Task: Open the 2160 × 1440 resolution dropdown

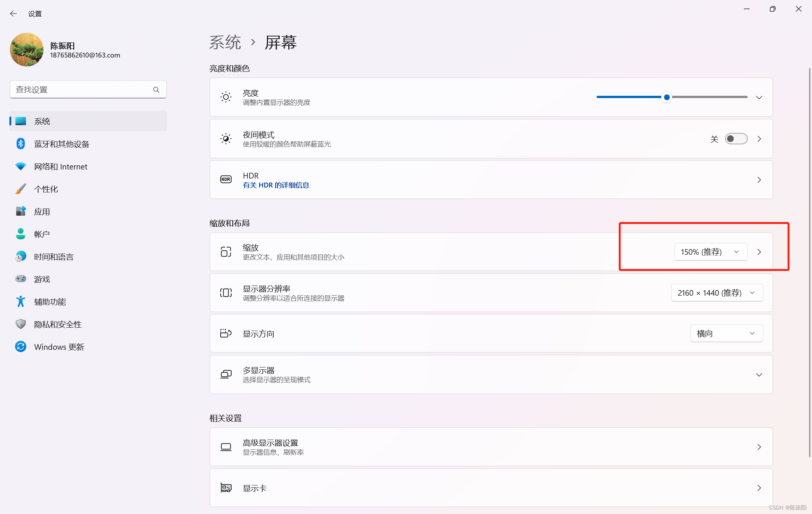Action: pyautogui.click(x=717, y=293)
